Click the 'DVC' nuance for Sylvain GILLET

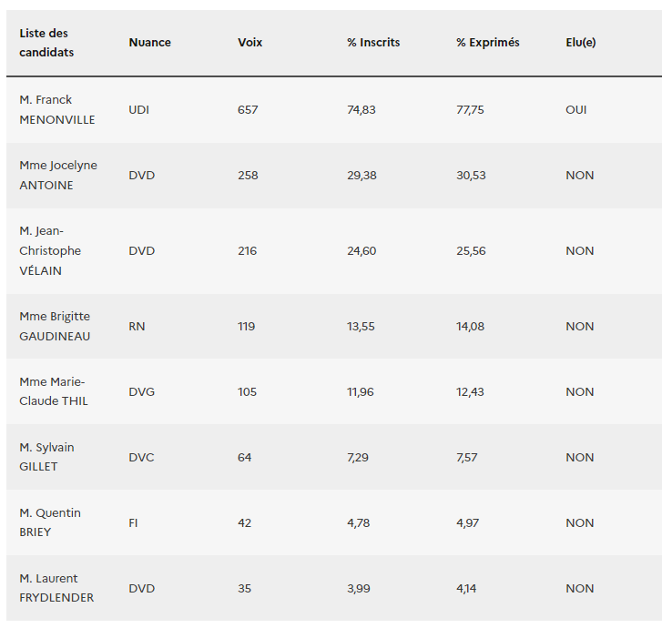click(x=141, y=457)
